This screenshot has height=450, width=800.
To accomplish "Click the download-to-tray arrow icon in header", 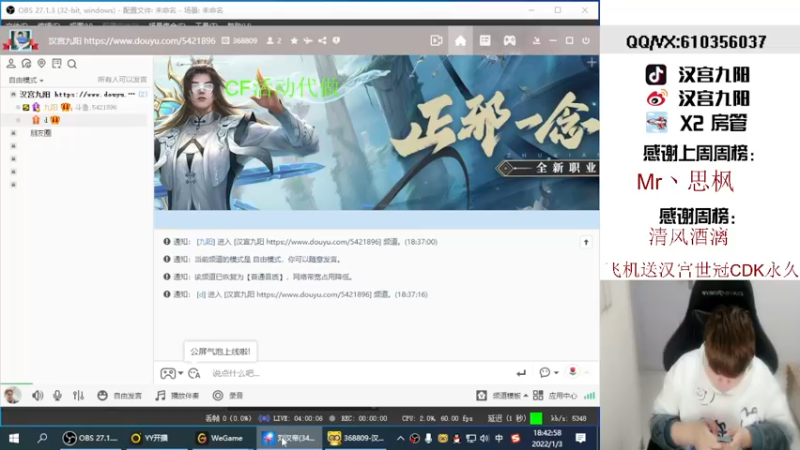I will 536,41.
